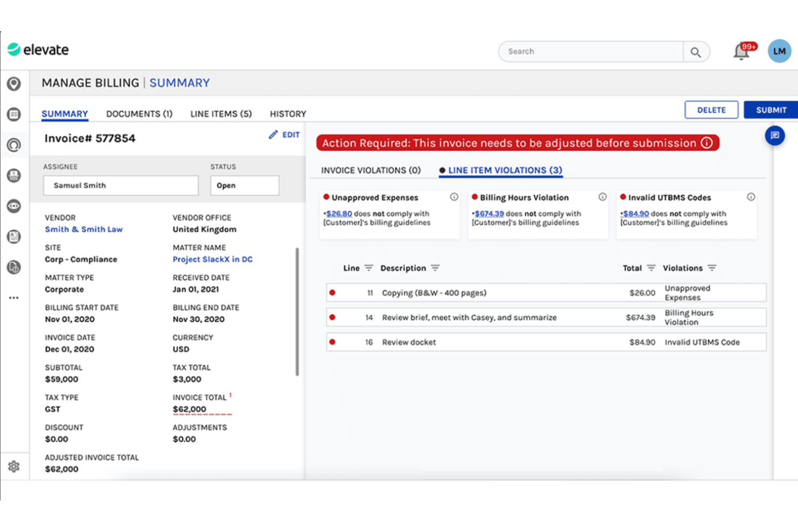Screen dimensions: 798x532
Task: Open Project SlackX in DC matter link
Action: pyautogui.click(x=212, y=259)
